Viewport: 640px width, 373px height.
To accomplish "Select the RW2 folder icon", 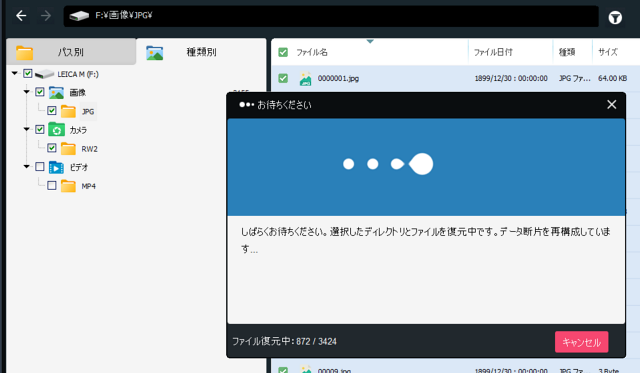I will [x=68, y=149].
